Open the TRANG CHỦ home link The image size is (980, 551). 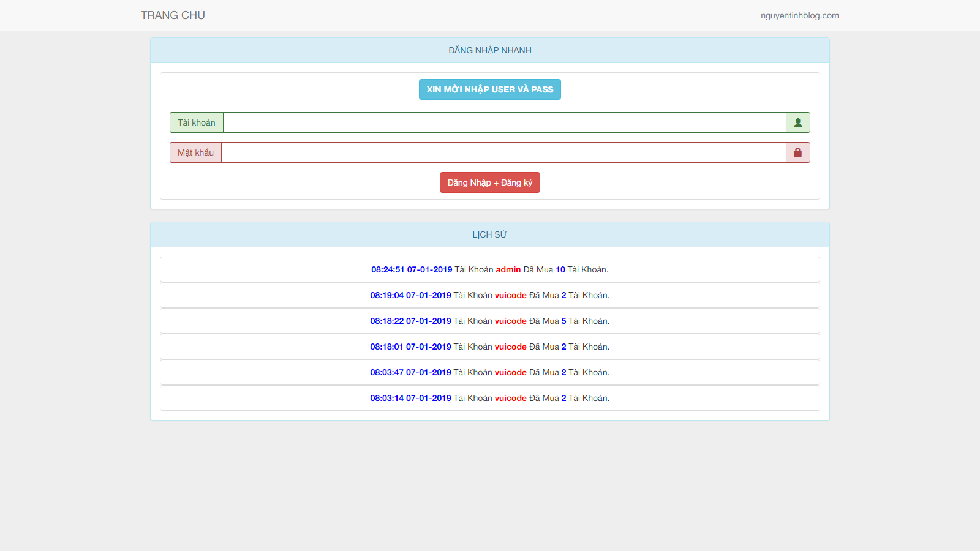pyautogui.click(x=173, y=15)
